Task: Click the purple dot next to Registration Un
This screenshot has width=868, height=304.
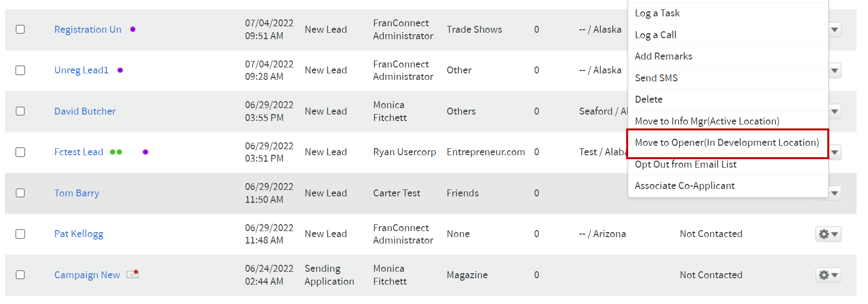Action: pos(133,29)
